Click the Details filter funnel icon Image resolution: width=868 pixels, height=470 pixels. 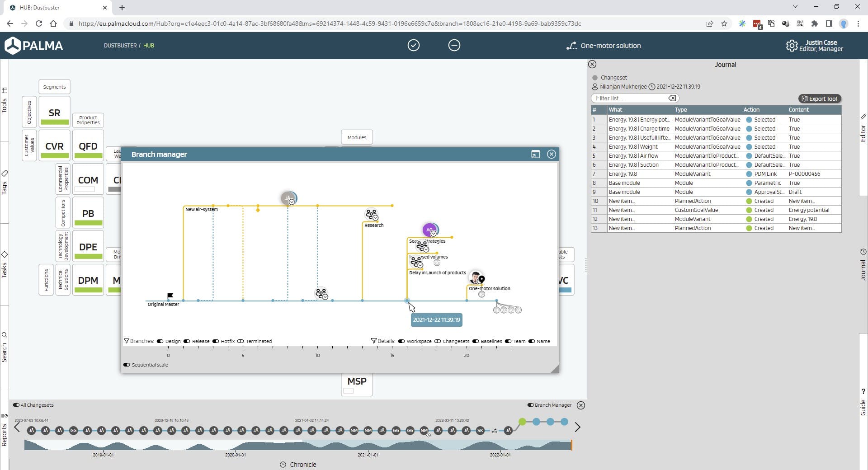pyautogui.click(x=373, y=341)
